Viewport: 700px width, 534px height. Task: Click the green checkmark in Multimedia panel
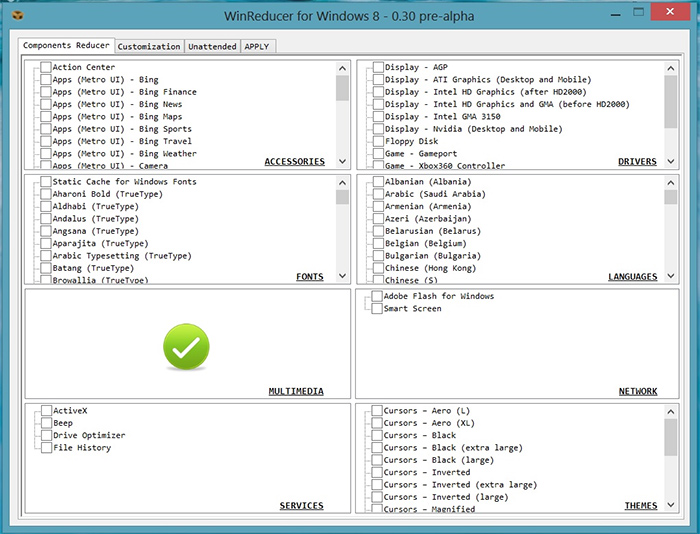pyautogui.click(x=186, y=347)
